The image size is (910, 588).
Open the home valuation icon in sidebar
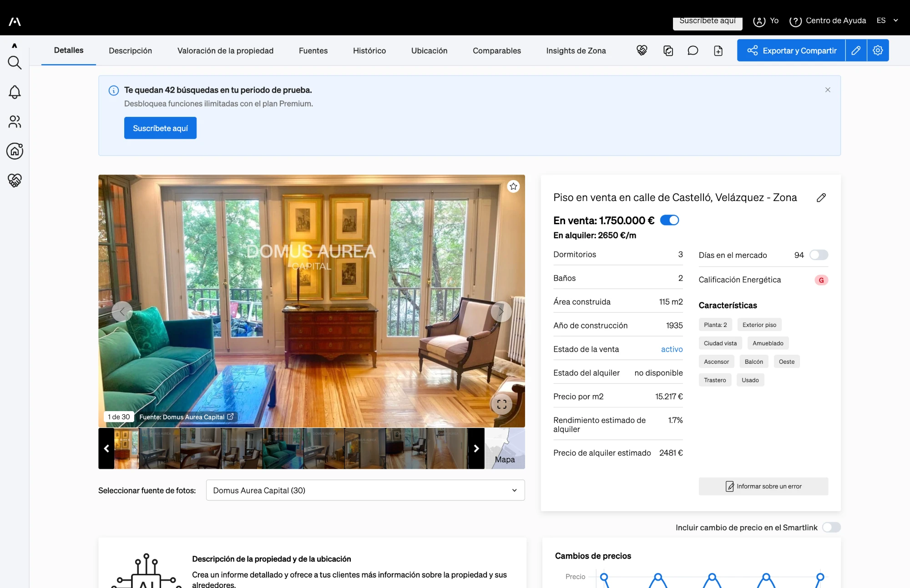pos(15,151)
